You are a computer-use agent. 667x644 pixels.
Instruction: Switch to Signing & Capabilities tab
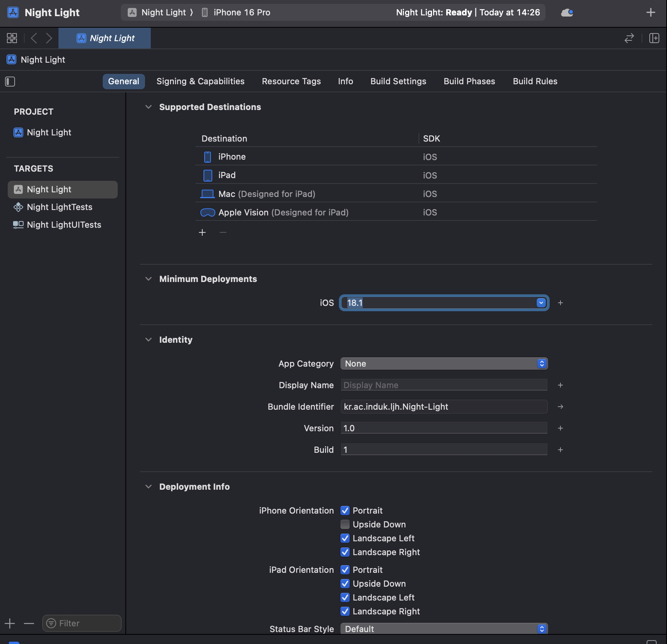[200, 82]
